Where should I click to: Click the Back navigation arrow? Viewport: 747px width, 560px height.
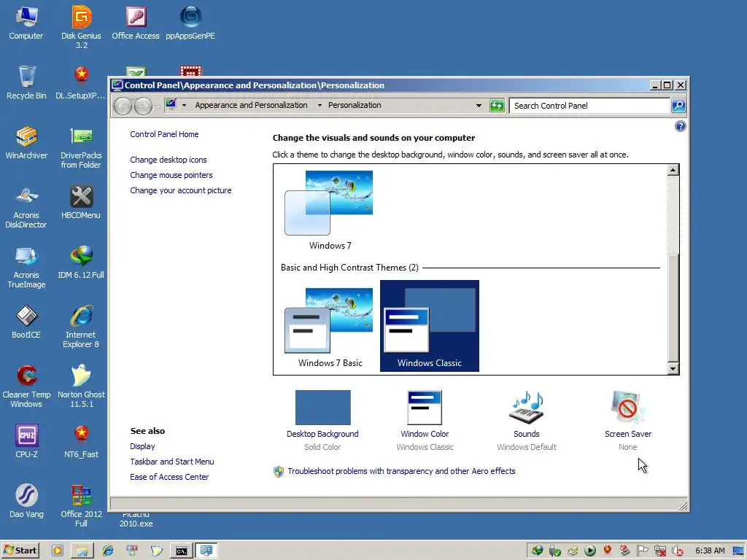pos(123,106)
